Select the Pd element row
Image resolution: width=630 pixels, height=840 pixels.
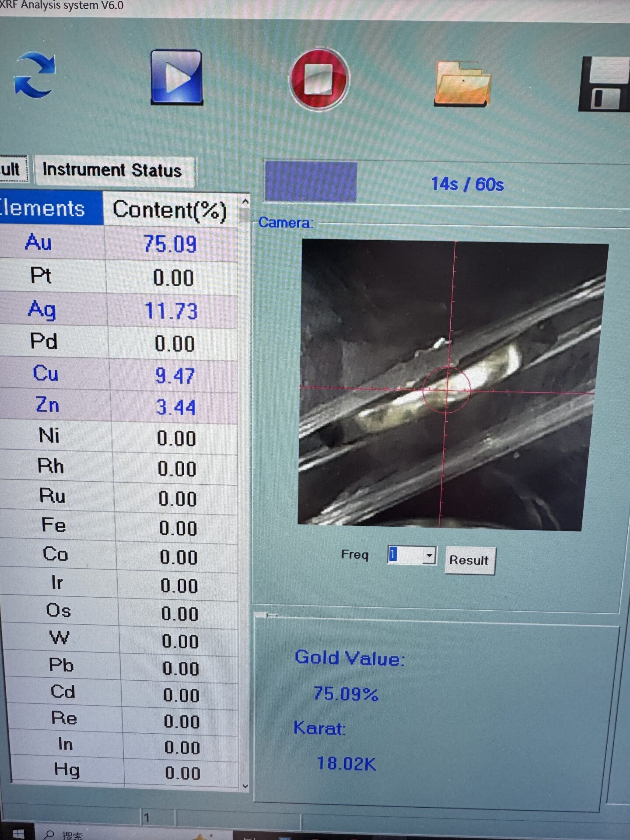118,342
